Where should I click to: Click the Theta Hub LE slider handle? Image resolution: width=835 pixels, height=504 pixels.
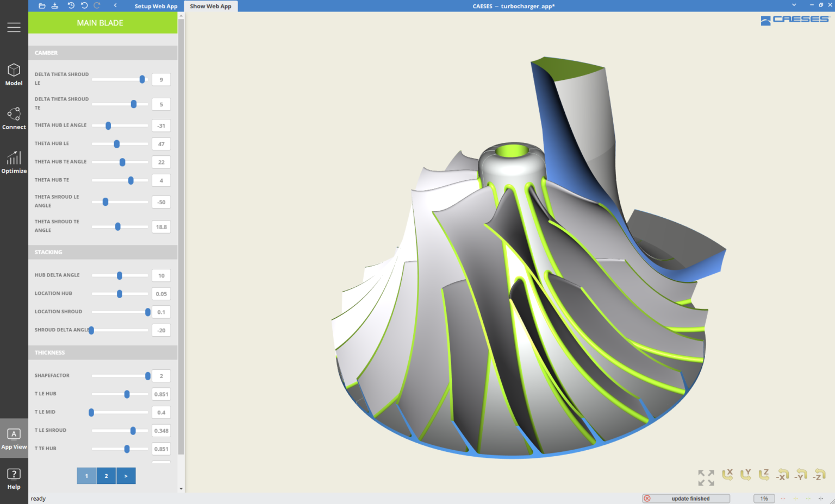116,144
